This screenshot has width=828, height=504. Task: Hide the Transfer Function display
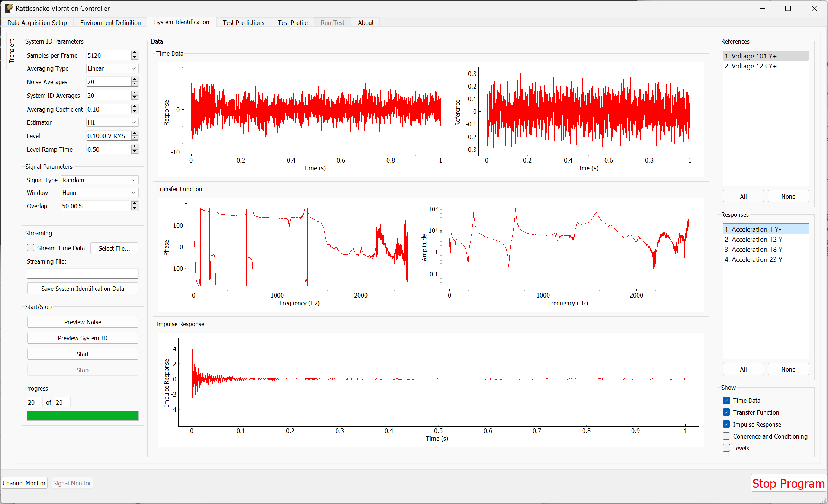pyautogui.click(x=726, y=412)
